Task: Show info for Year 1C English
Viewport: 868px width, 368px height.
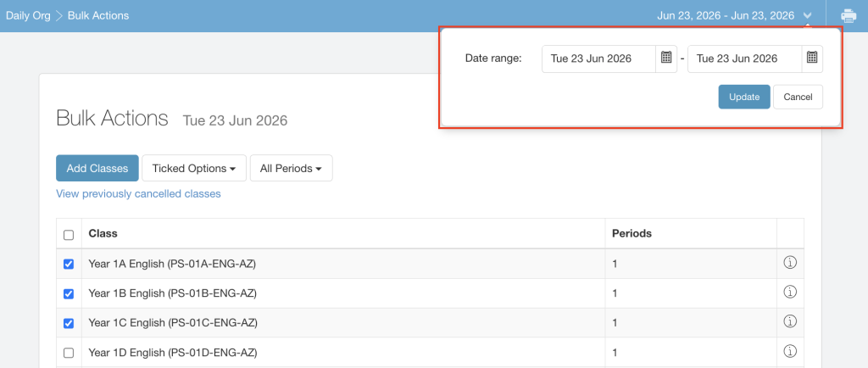Action: coord(790,321)
